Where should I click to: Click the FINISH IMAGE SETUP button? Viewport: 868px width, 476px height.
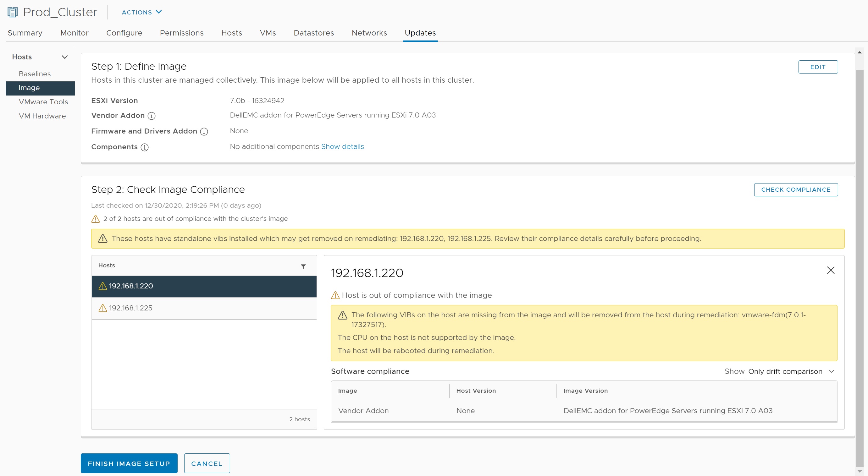[129, 463]
